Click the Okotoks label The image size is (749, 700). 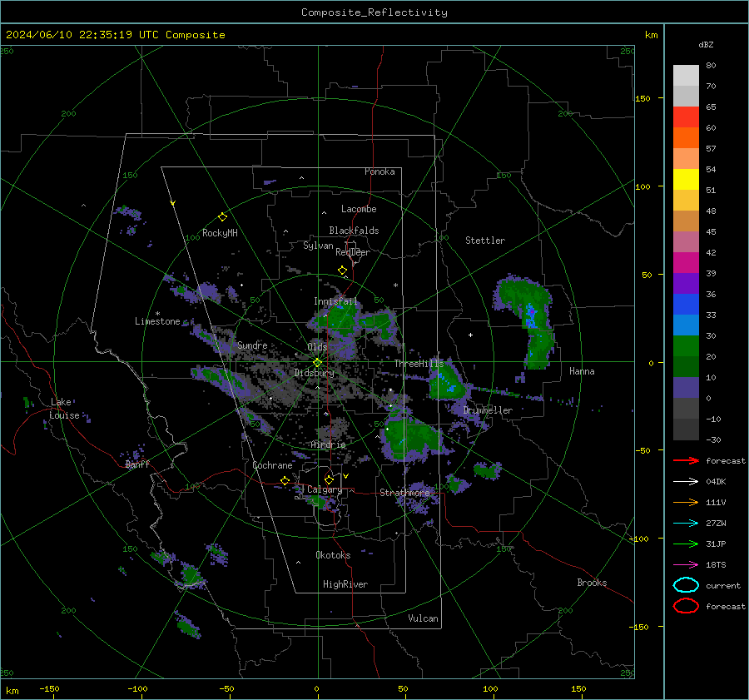click(x=333, y=555)
